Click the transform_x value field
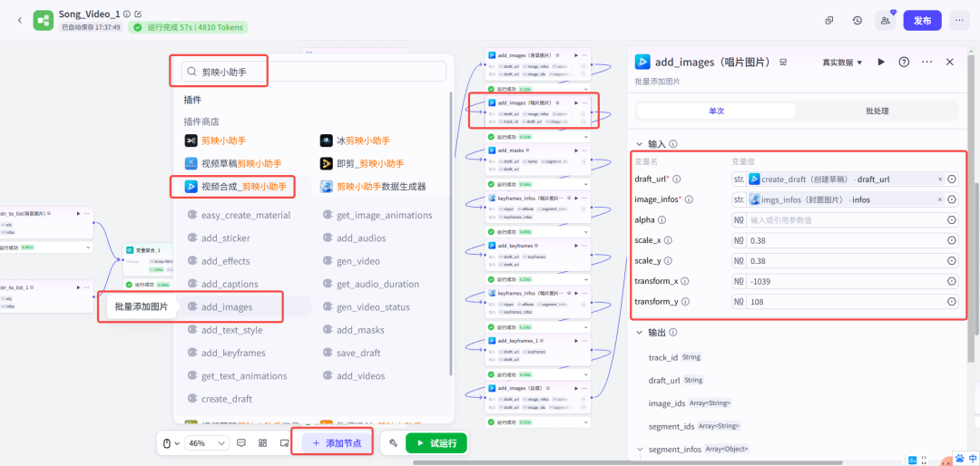The width and height of the screenshot is (980, 466). tap(846, 282)
